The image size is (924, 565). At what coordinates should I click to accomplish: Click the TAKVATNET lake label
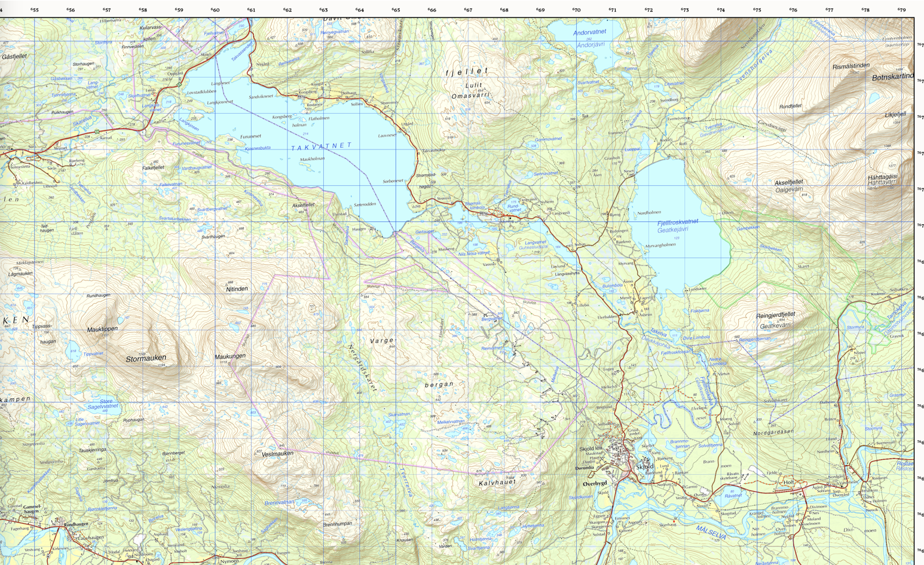pos(322,146)
